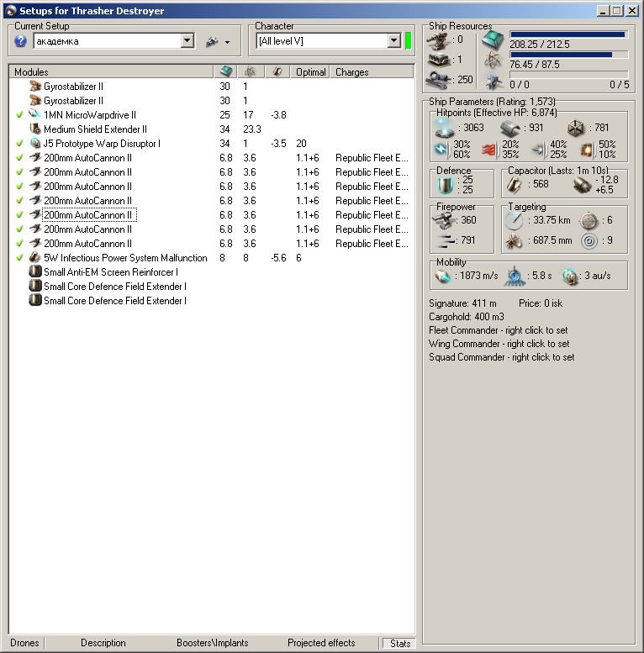
Task: Expand the setup tools menu arrow
Action: [x=227, y=42]
